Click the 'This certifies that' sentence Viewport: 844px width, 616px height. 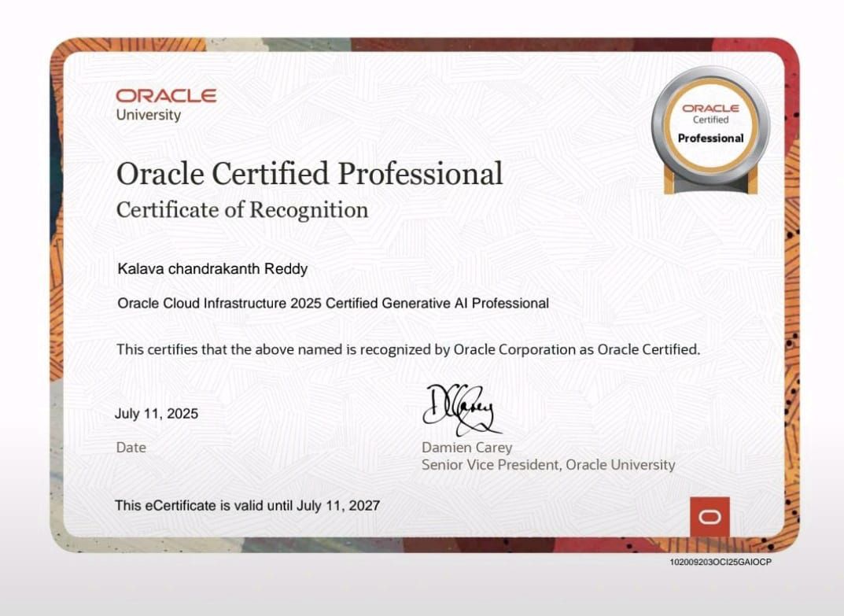click(x=408, y=349)
